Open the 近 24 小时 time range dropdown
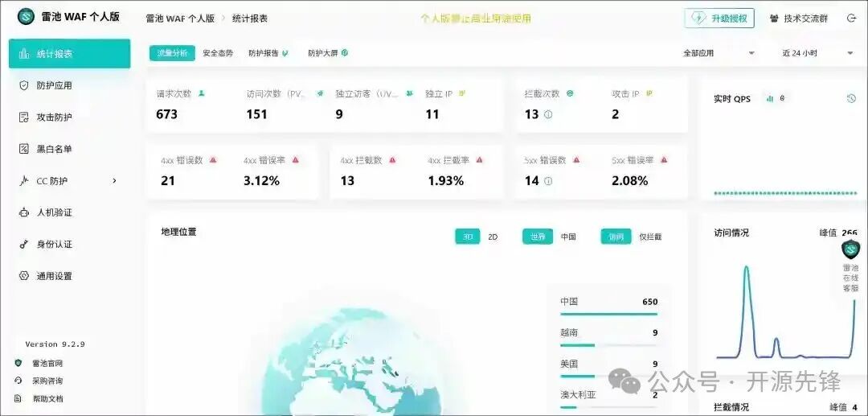 tap(817, 53)
